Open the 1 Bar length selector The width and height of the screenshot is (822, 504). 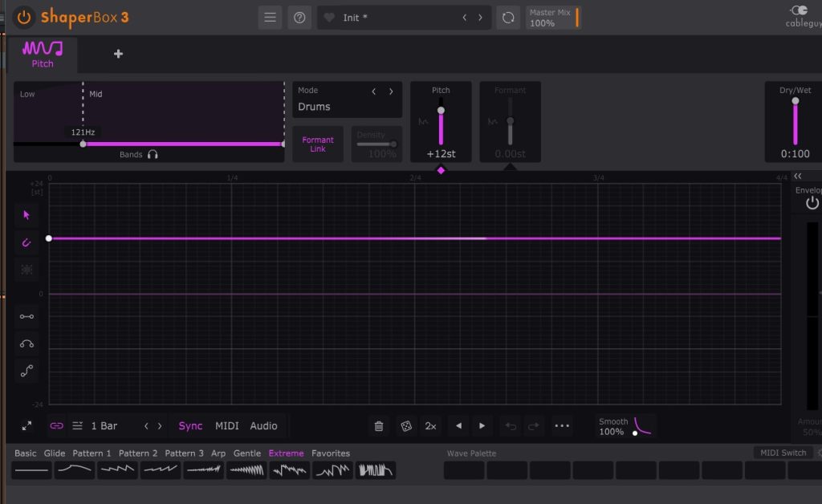[104, 426]
